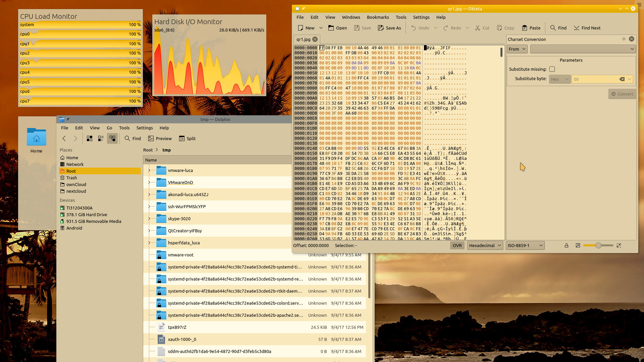Copy the selected bytes in Okteta
644x362 pixels.
coord(505,28)
